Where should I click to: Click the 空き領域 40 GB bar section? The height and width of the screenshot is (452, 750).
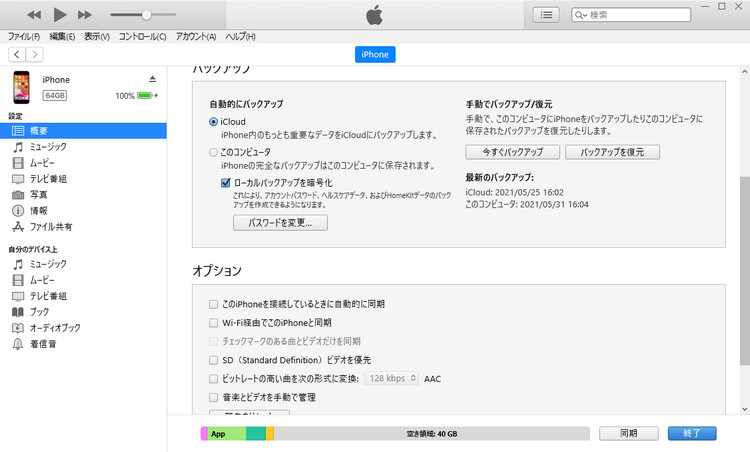coord(431,434)
